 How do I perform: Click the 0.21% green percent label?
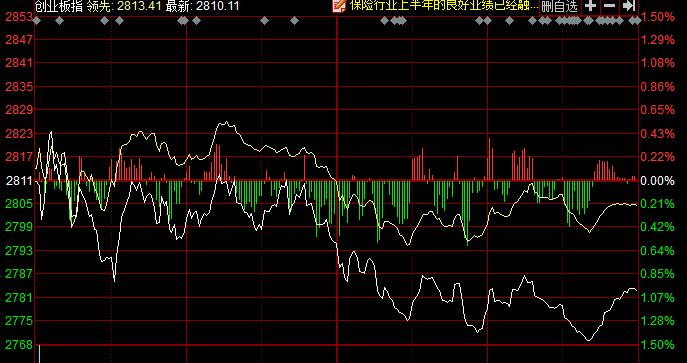(x=658, y=203)
